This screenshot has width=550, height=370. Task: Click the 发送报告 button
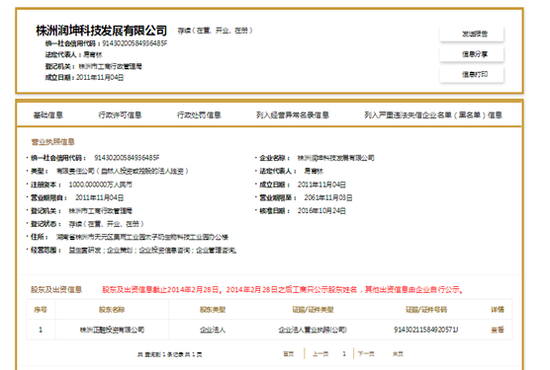[x=472, y=34]
